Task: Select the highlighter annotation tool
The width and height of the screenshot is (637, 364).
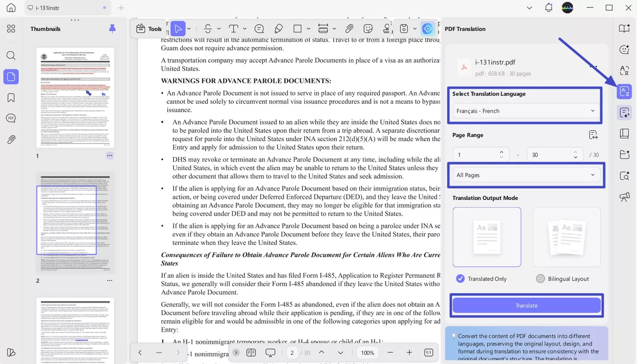Action: click(279, 28)
